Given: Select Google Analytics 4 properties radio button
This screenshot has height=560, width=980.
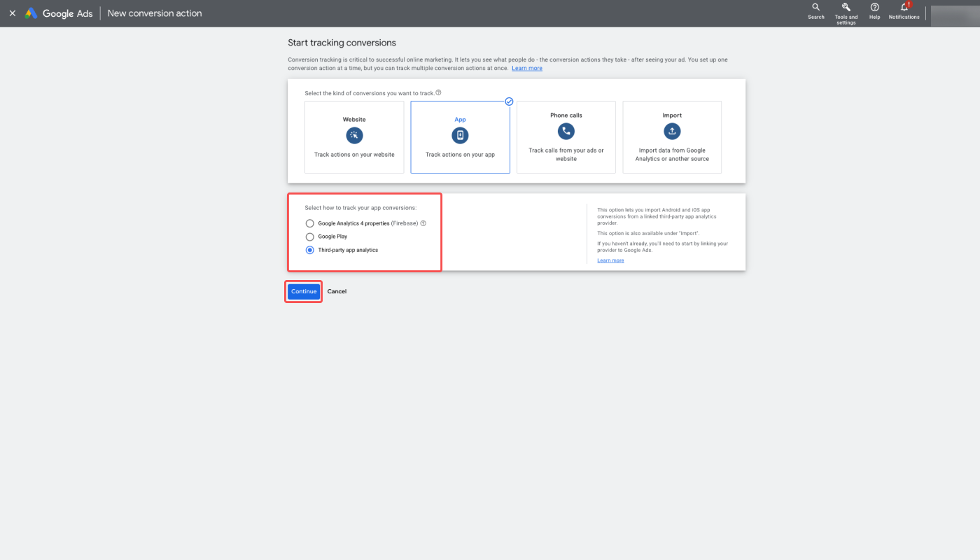Looking at the screenshot, I should coord(310,223).
